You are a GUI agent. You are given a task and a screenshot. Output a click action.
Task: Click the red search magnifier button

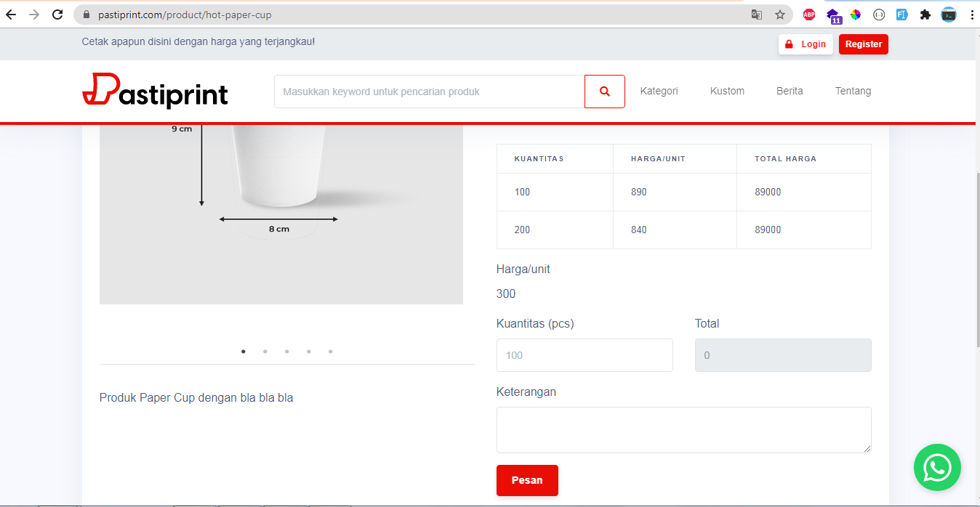pos(604,92)
